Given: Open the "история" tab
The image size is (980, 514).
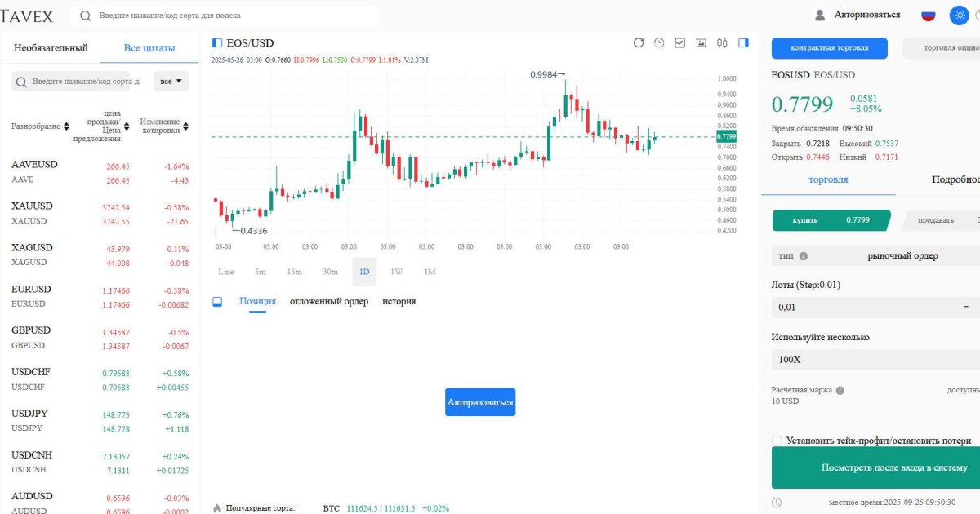Looking at the screenshot, I should (399, 301).
